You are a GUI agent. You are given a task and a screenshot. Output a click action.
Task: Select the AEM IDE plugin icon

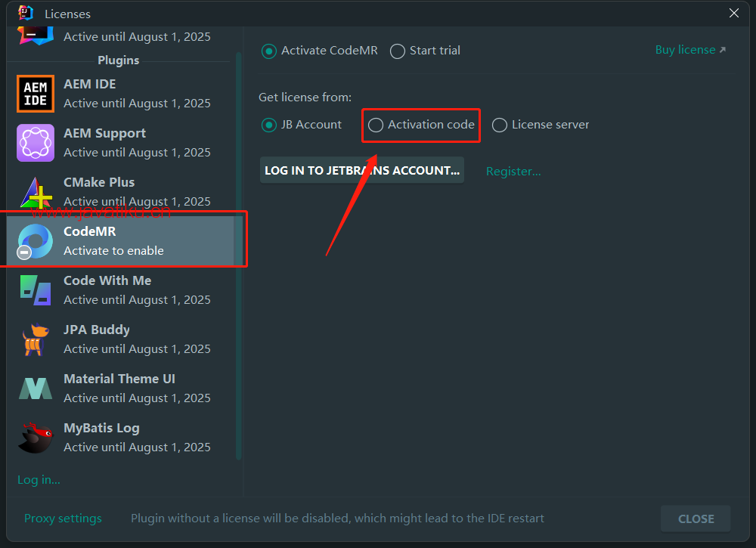(36, 94)
